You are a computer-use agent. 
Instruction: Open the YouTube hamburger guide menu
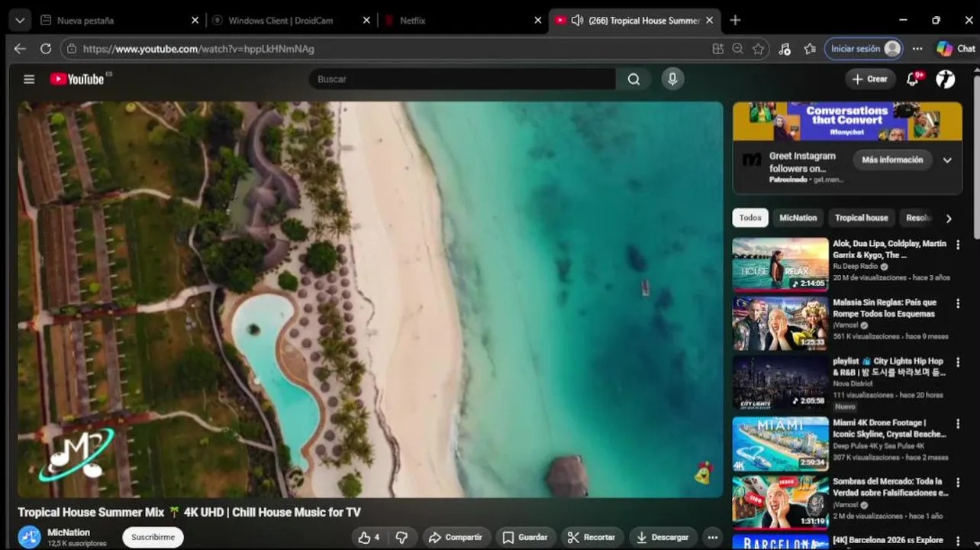29,79
